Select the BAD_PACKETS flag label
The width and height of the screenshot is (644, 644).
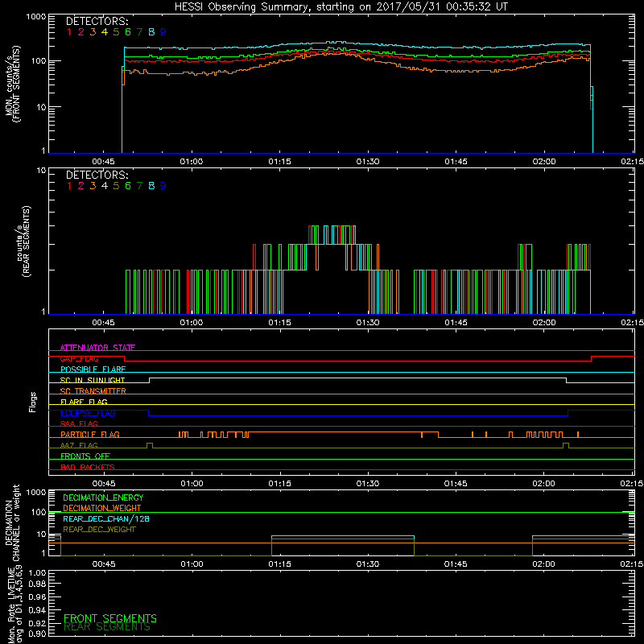coord(88,467)
